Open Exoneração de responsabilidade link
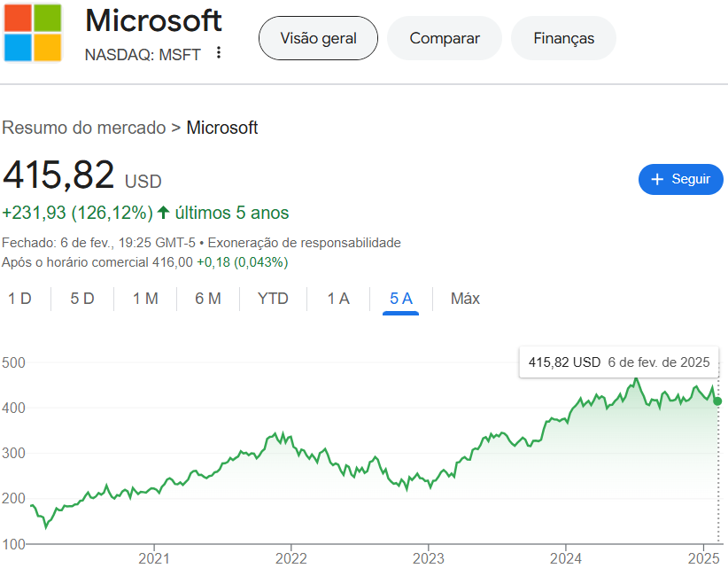This screenshot has height=576, width=728. point(305,242)
